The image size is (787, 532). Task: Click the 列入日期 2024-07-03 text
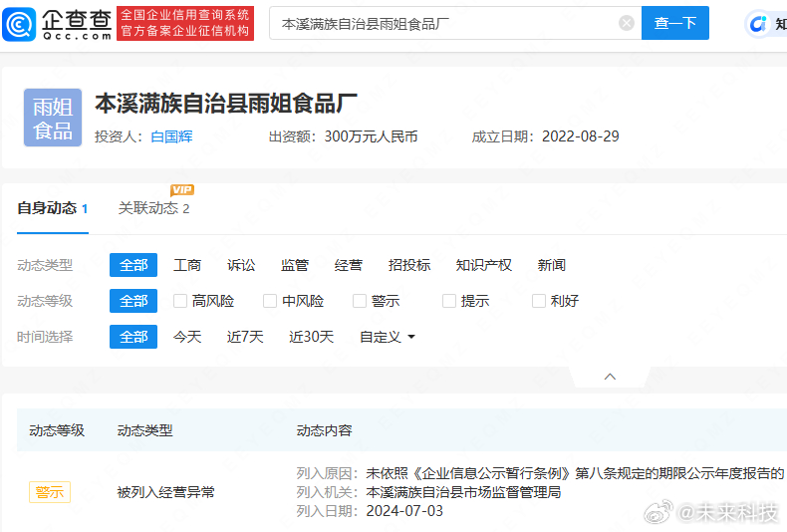370,511
